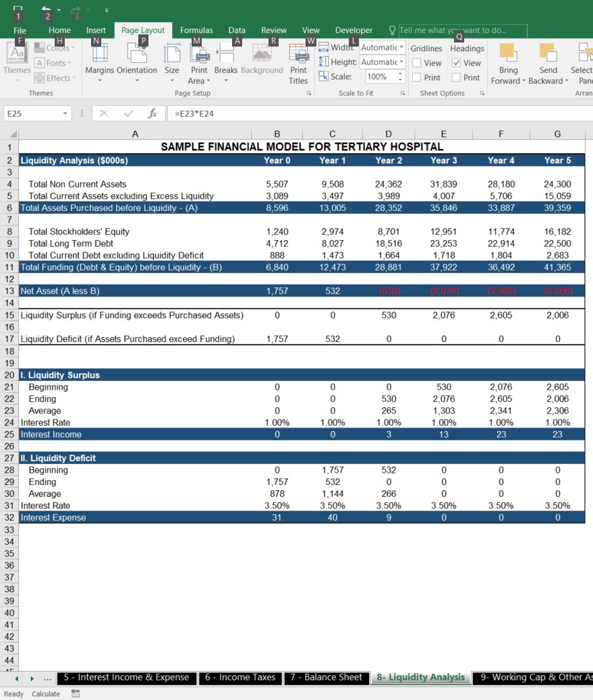This screenshot has height=700, width=593.
Task: Select column E header
Action: [x=443, y=134]
